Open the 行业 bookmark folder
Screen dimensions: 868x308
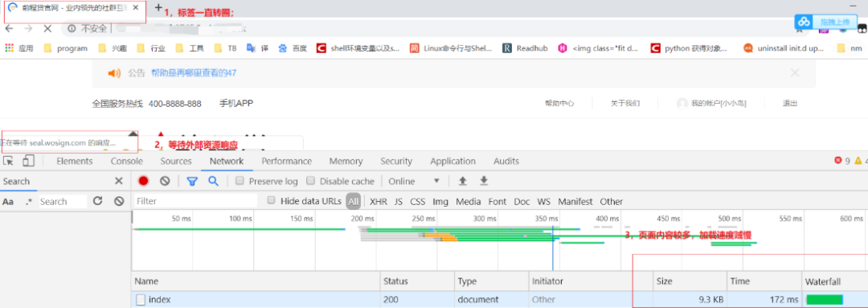click(150, 48)
